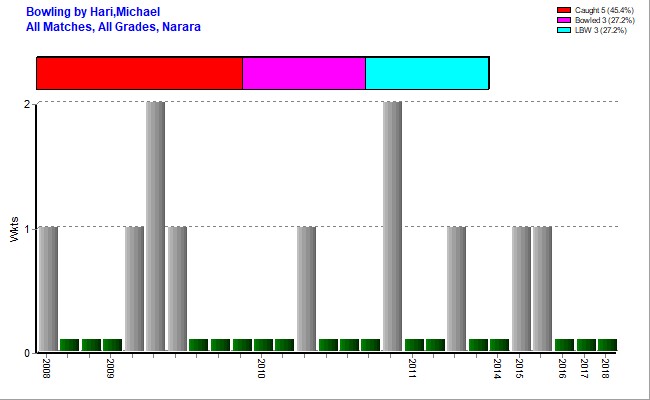Select the 'Bowled 3 (27.2%)' legend label
This screenshot has height=400, width=650.
(604, 20)
